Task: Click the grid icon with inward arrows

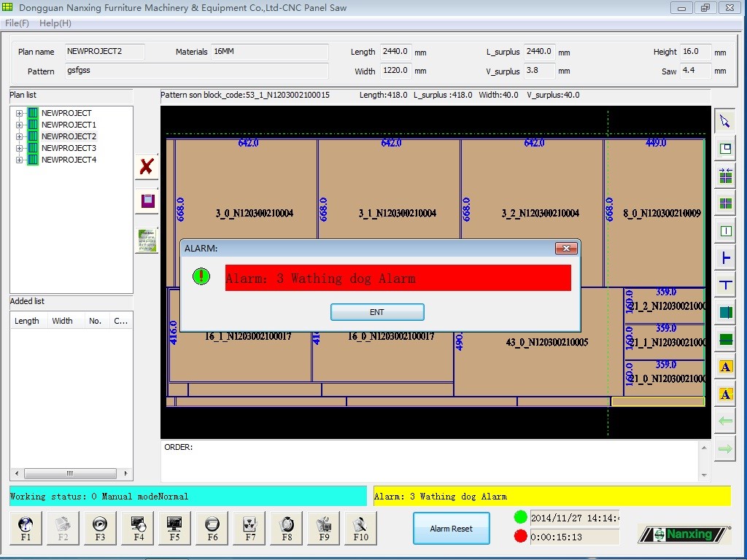Action: (725, 176)
